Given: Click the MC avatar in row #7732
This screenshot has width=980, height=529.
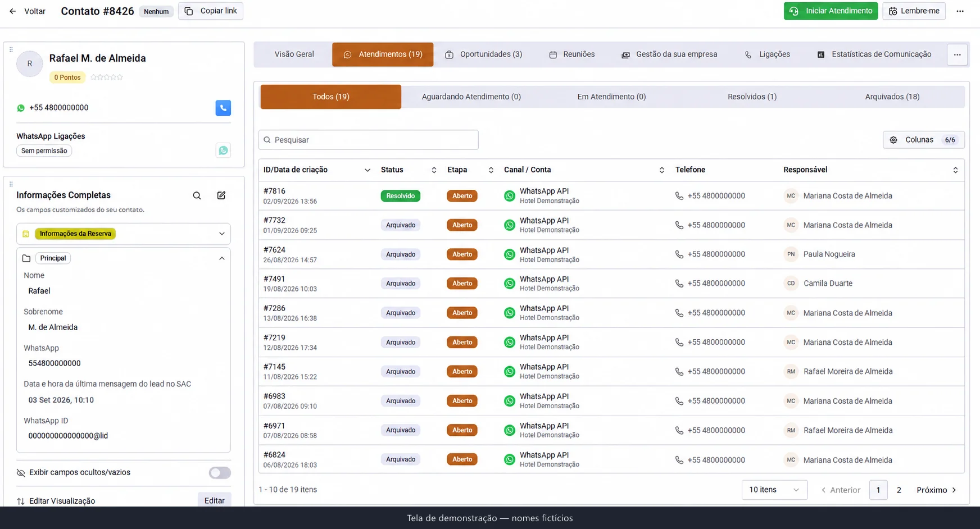Looking at the screenshot, I should click(x=791, y=225).
